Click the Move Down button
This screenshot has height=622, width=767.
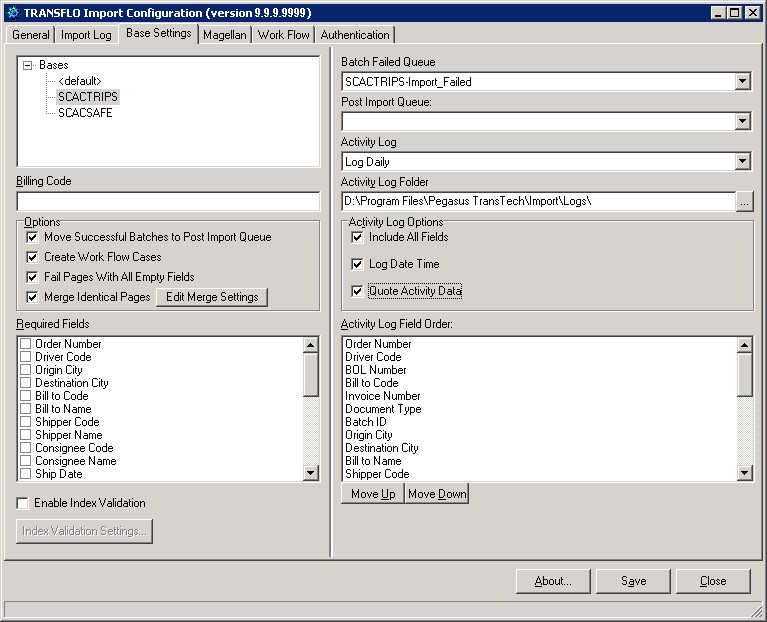pyautogui.click(x=437, y=494)
